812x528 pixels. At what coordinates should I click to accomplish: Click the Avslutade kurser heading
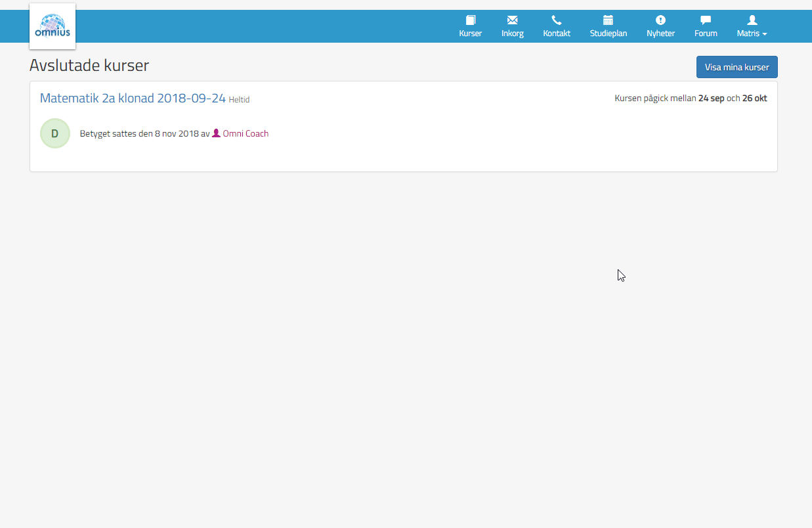pos(89,66)
